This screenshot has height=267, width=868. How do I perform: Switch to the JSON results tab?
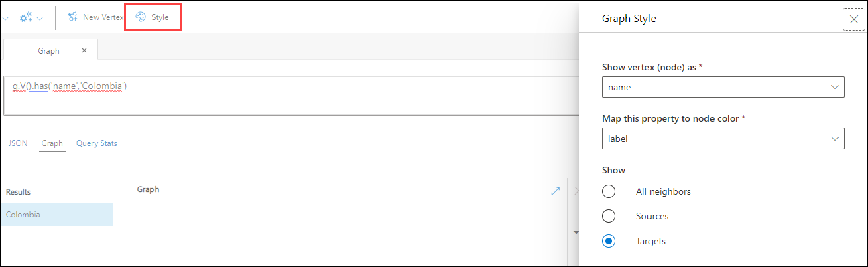[17, 143]
